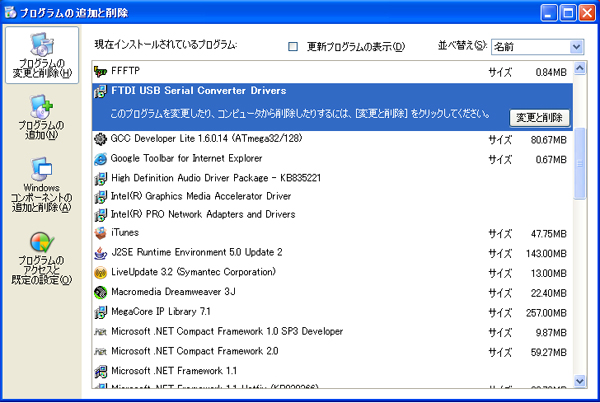Click Intel Graphics Media Accelerator icon
Screen dimensions: 600x403
point(100,197)
